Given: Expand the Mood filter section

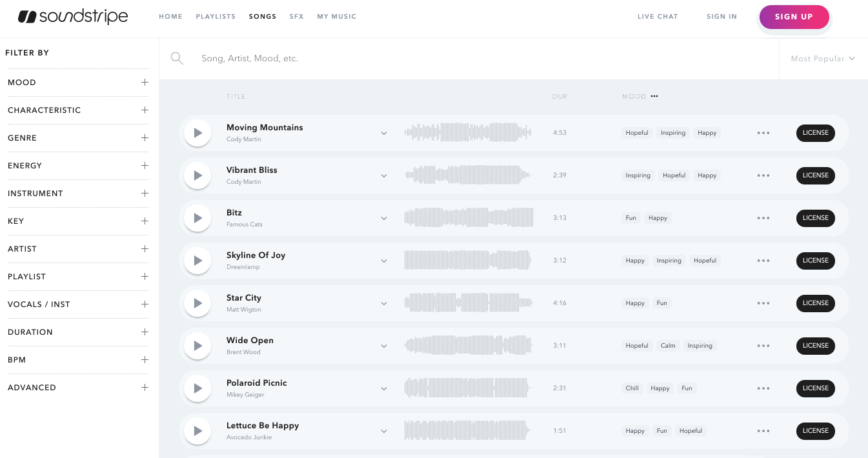Looking at the screenshot, I should [145, 83].
